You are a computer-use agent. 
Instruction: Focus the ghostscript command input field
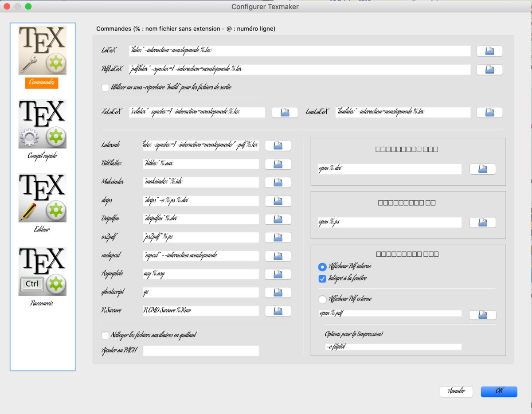201,293
